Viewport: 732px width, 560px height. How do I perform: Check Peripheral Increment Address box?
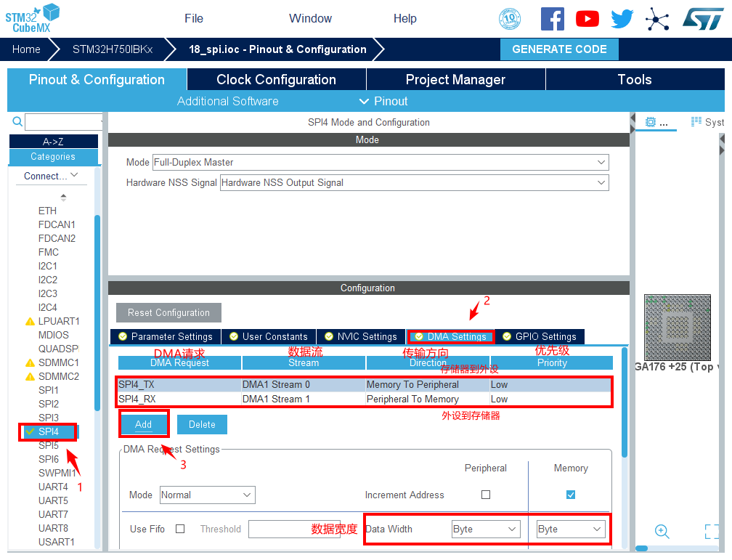click(486, 495)
